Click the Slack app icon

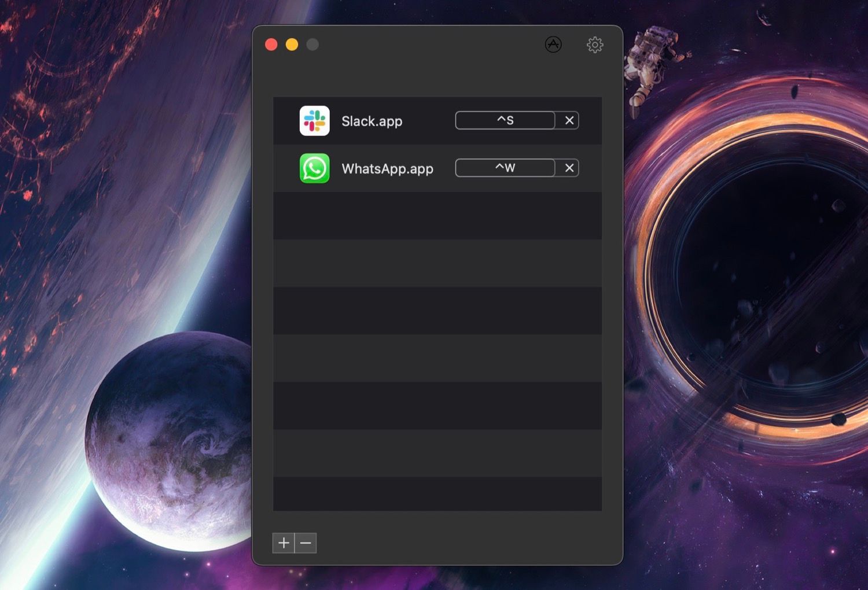click(315, 121)
